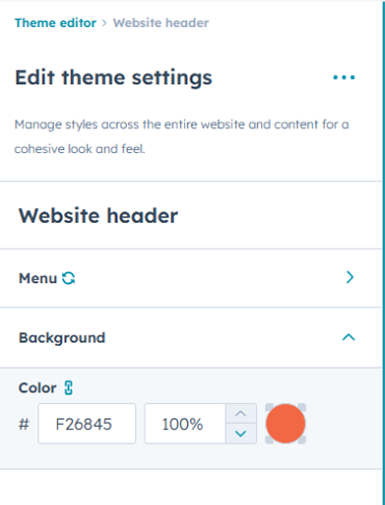The image size is (385, 505).
Task: Focus the F26845 hex color field
Action: 87,424
